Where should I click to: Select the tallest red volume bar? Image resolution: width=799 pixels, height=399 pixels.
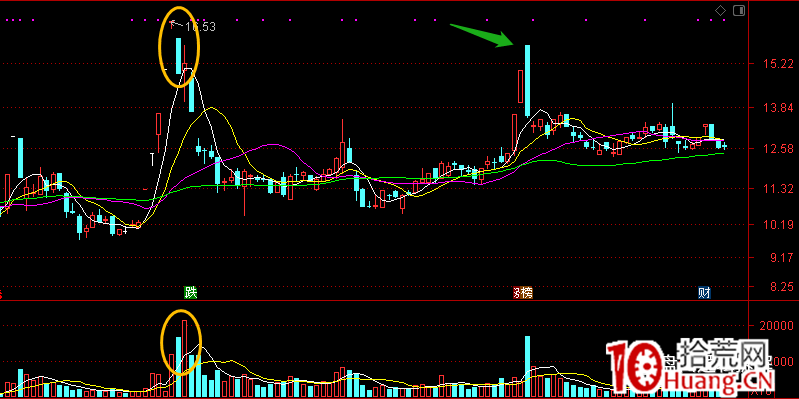[x=184, y=358]
